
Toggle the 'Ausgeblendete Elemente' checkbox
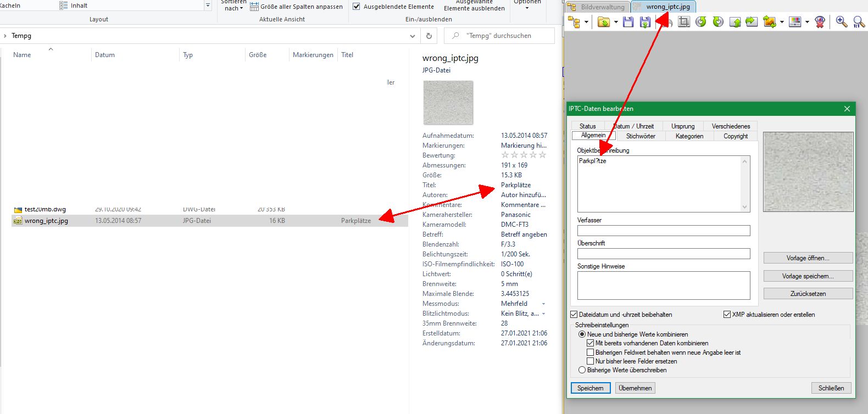pyautogui.click(x=357, y=7)
